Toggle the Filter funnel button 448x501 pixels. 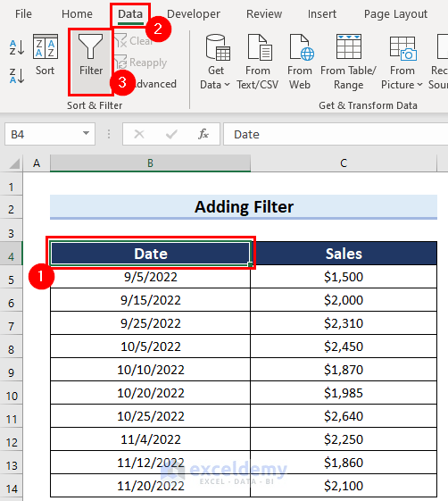91,63
